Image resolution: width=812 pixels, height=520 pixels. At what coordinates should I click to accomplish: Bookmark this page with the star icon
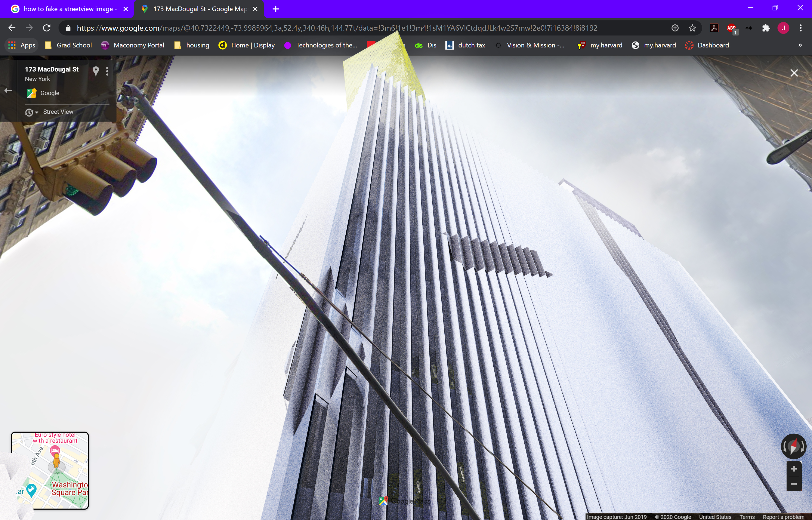tap(692, 28)
